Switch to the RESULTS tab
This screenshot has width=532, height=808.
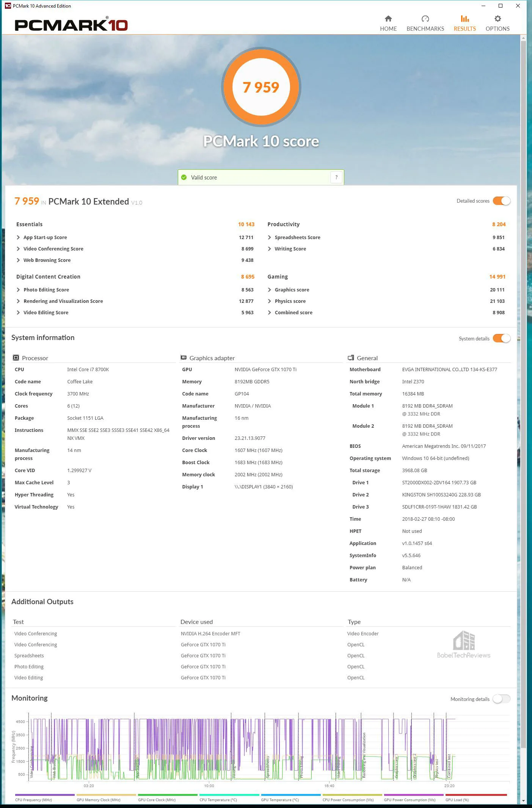(465, 24)
